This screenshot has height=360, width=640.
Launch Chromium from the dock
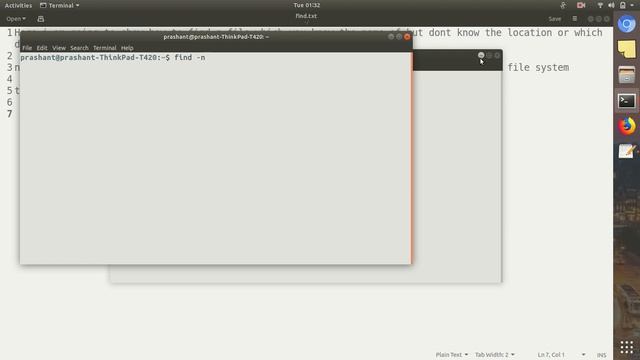[x=627, y=24]
